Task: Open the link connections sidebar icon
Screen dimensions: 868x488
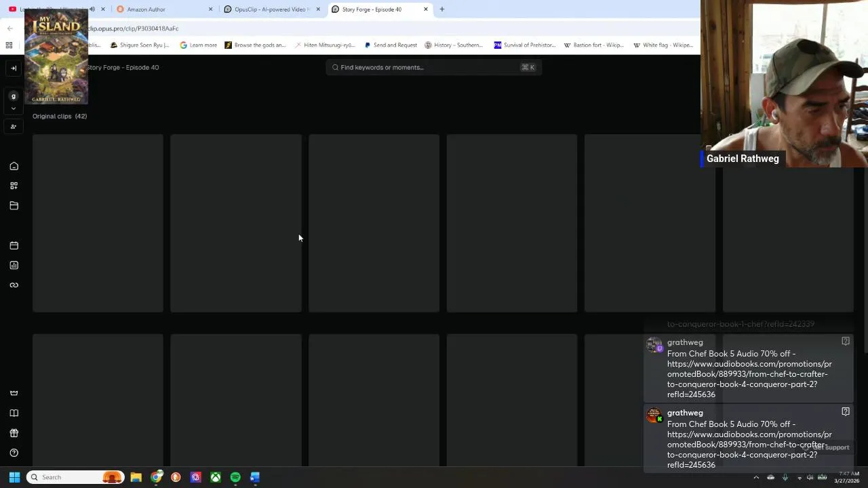Action: pyautogui.click(x=14, y=285)
